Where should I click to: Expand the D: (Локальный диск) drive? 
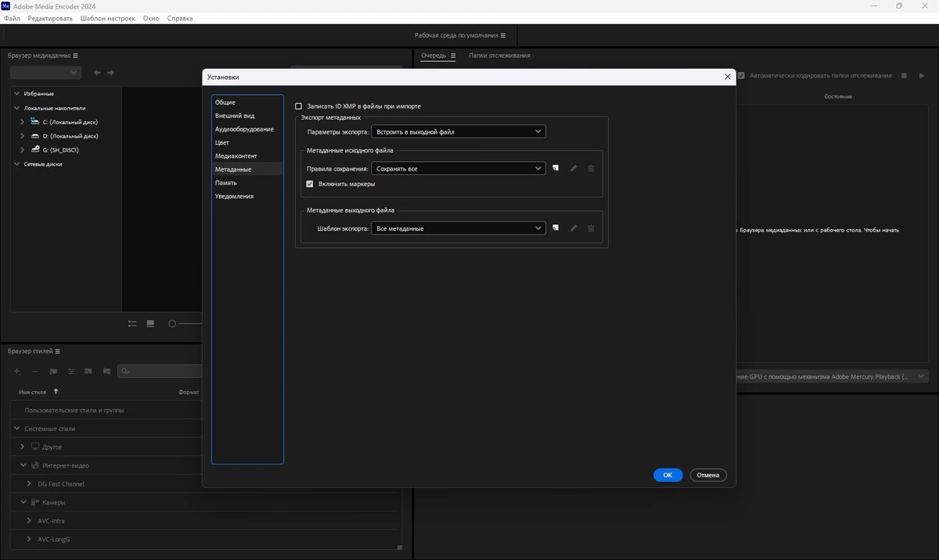[23, 136]
